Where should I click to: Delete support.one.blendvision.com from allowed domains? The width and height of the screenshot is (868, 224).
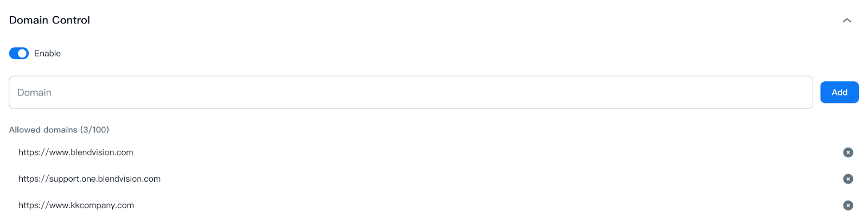click(848, 179)
